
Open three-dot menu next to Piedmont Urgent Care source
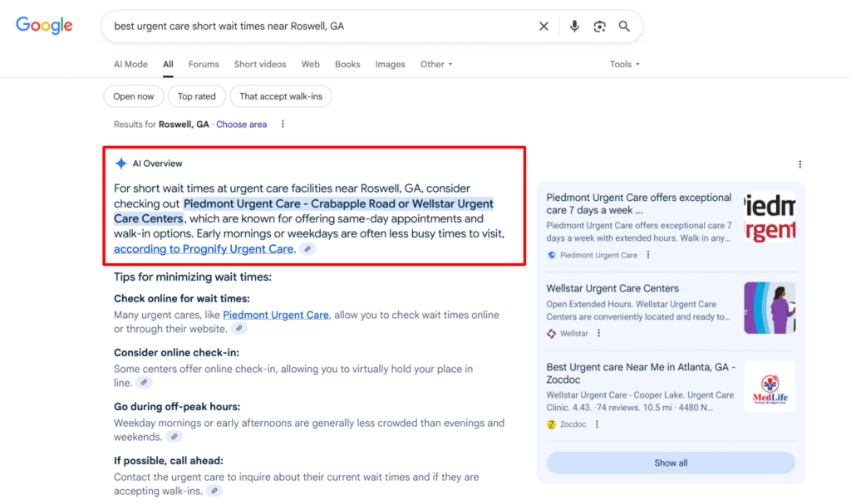(x=648, y=255)
